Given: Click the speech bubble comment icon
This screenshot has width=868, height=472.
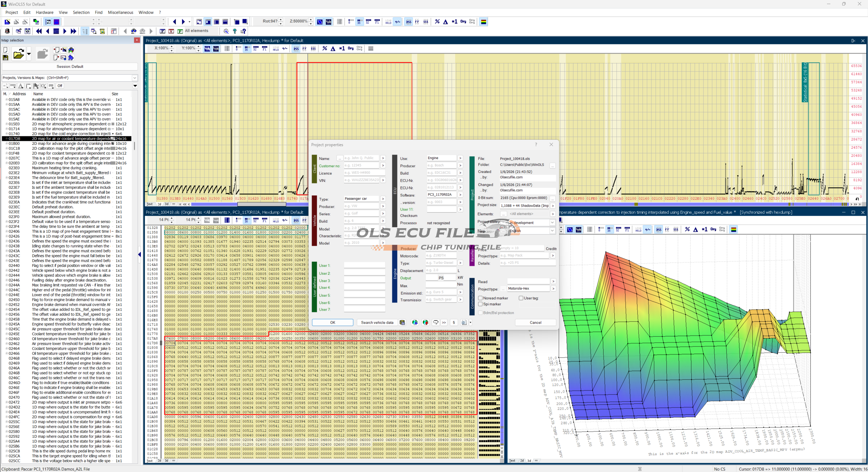Looking at the screenshot, I should click(x=436, y=322).
